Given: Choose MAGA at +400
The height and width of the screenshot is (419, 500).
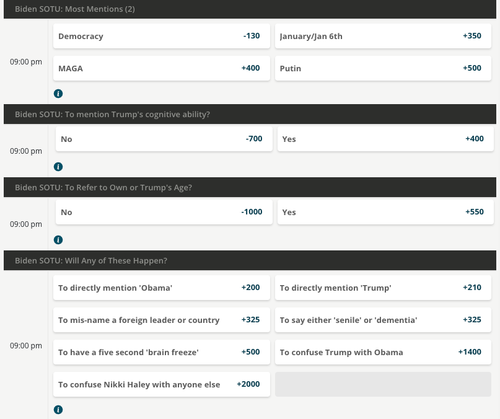Looking at the screenshot, I should coord(161,68).
